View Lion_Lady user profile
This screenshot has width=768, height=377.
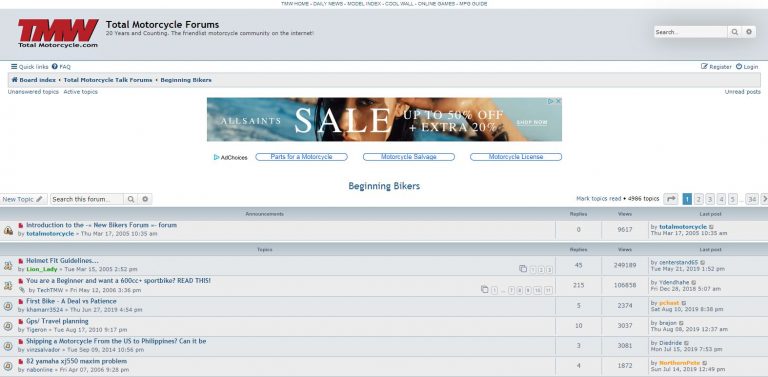[x=42, y=269]
